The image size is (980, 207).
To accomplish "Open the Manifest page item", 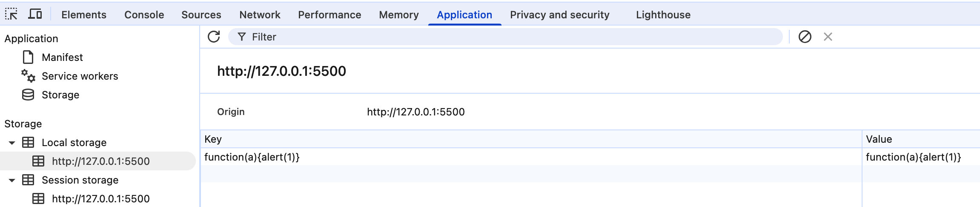I will tap(62, 57).
